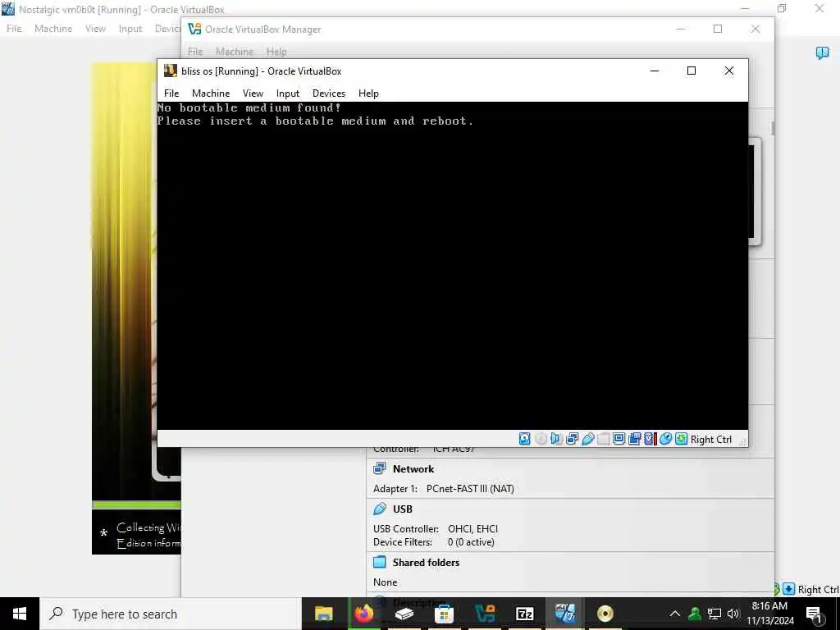This screenshot has width=840, height=630.
Task: Click optical drive icon in bliss os status bar
Action: pos(541,440)
